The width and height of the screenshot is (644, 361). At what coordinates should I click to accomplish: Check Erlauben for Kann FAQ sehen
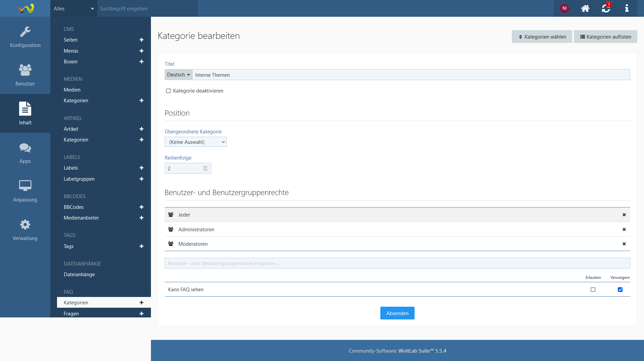pos(593,290)
